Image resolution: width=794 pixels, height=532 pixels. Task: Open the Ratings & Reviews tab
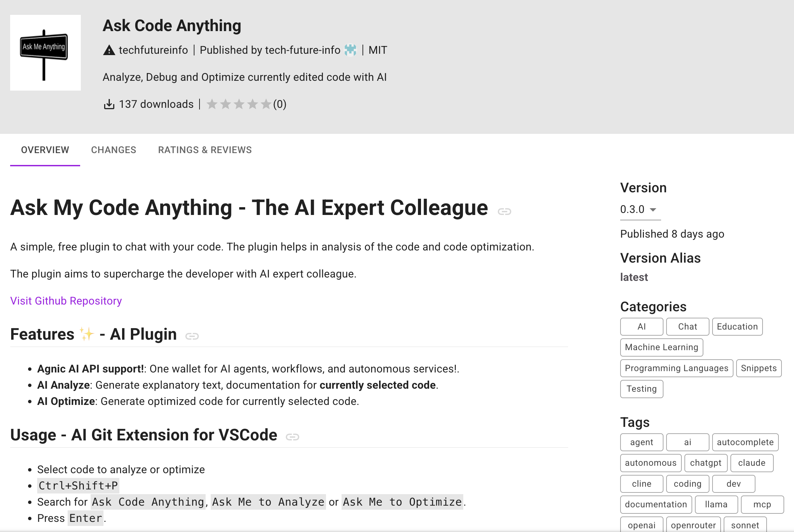[204, 150]
